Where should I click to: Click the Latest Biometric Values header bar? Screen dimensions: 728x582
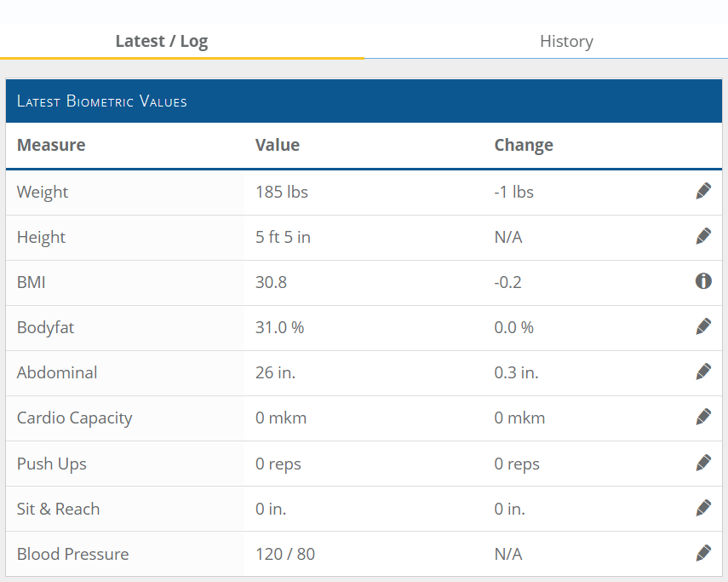coord(364,101)
